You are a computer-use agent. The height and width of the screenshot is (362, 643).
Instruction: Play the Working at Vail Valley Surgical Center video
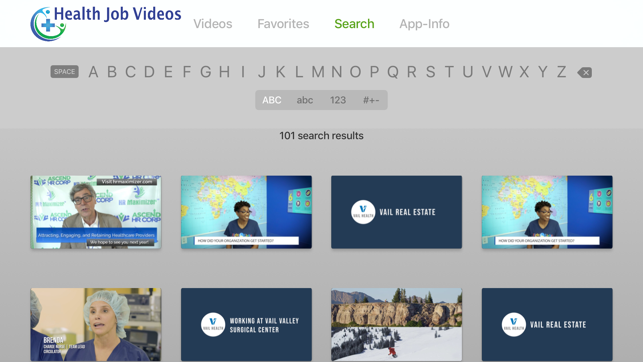pos(246,324)
